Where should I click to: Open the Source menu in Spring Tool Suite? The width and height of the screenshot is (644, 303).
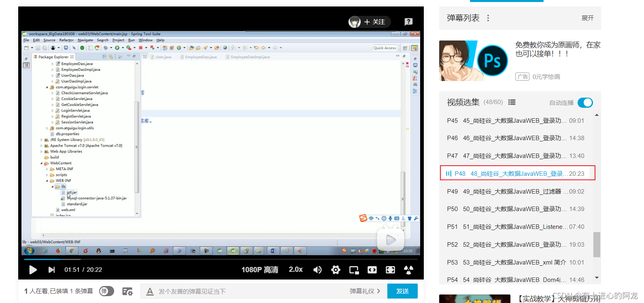(49, 40)
